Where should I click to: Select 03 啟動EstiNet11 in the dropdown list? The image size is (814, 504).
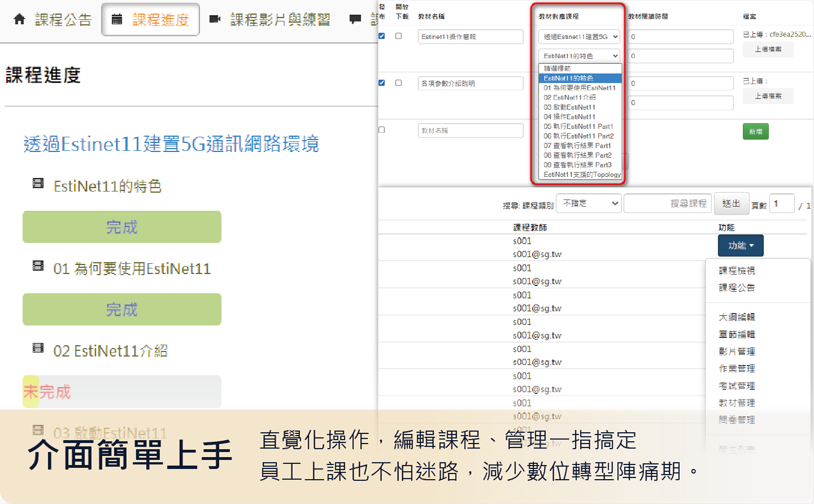(x=580, y=107)
